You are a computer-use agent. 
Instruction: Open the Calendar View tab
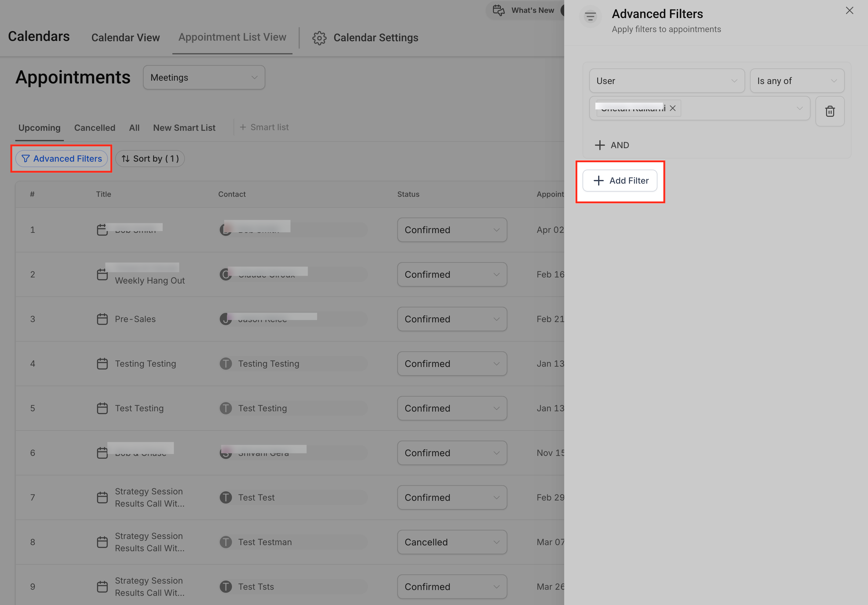(126, 38)
